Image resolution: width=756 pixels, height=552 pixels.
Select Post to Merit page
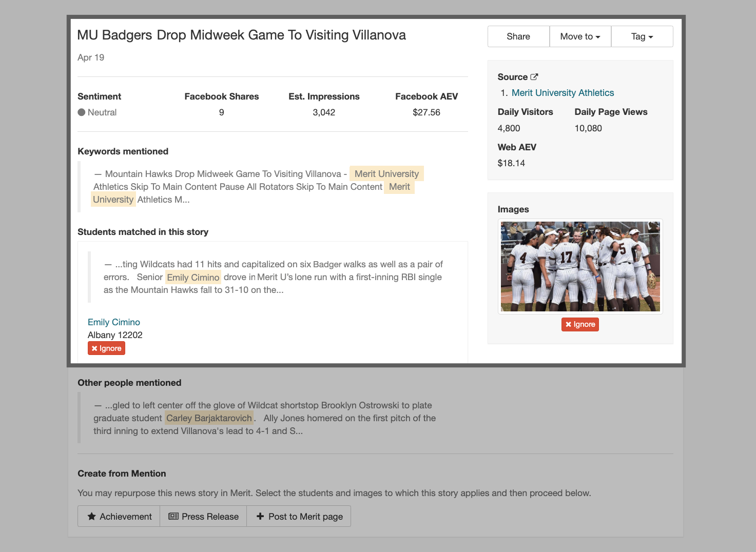pos(299,516)
